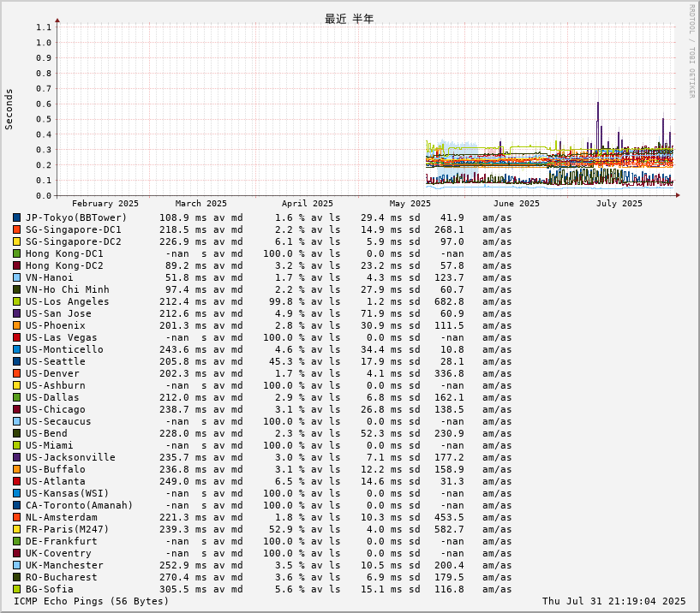Select the Hong Kong-DC1 label
Screen dimensions: 700x613
pyautogui.click(x=64, y=254)
